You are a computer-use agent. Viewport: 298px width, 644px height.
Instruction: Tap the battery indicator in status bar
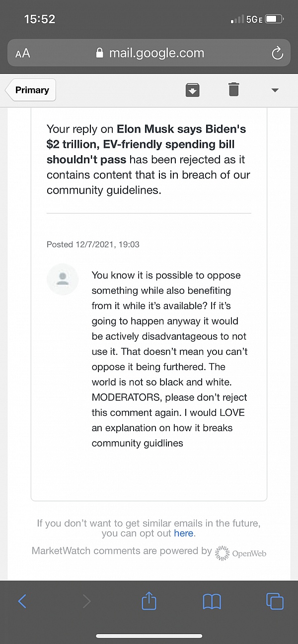[x=274, y=19]
